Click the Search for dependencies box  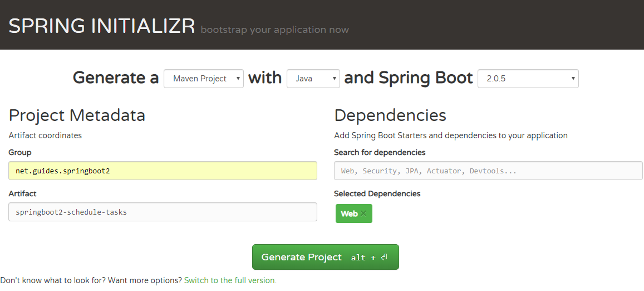coord(488,171)
